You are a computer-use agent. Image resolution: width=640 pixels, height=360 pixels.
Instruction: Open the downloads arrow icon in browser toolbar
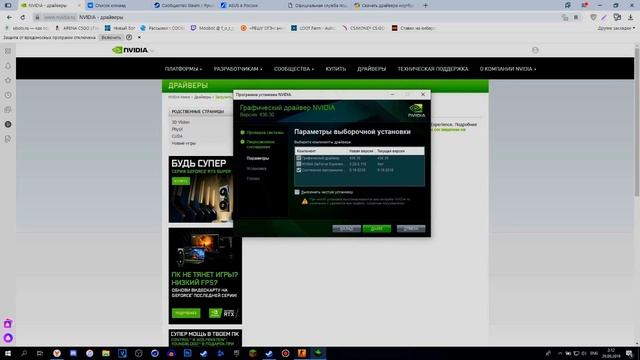tap(630, 17)
